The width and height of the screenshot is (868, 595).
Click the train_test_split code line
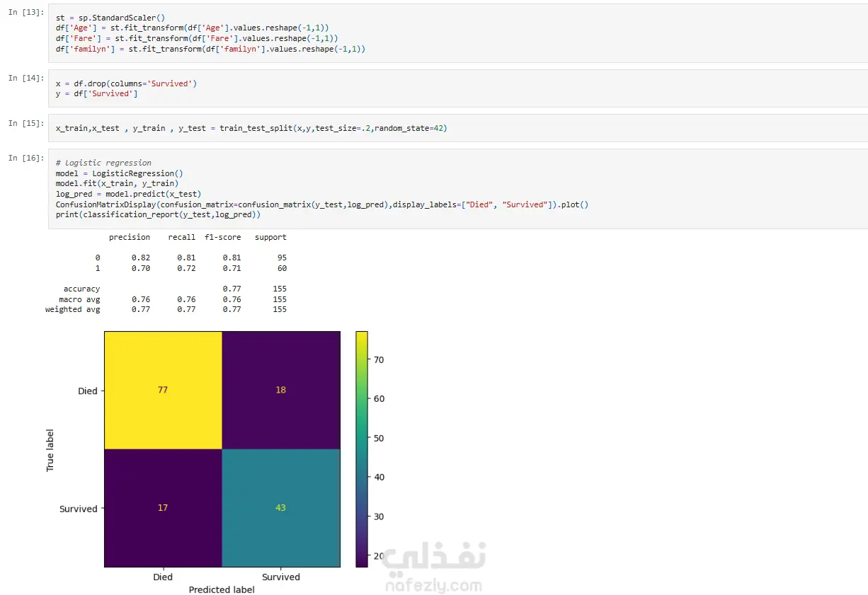(251, 128)
